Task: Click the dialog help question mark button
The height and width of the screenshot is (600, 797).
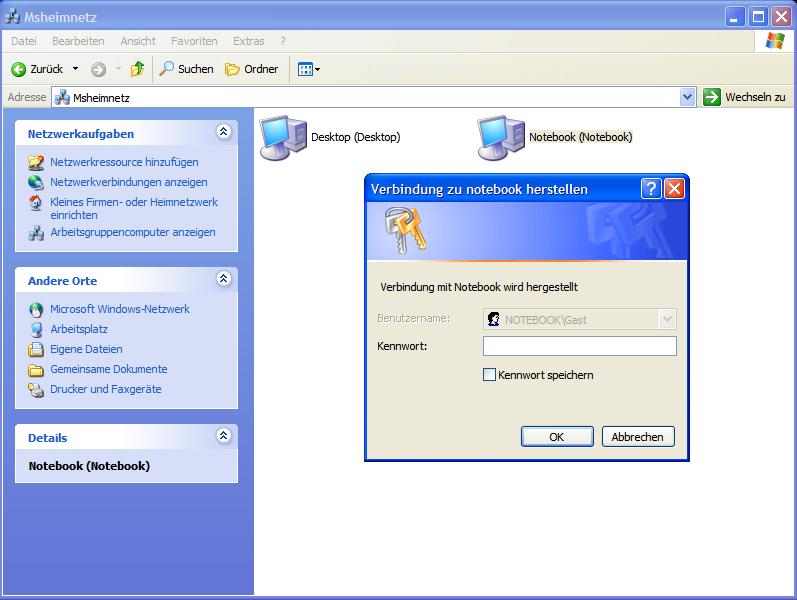Action: click(x=651, y=189)
